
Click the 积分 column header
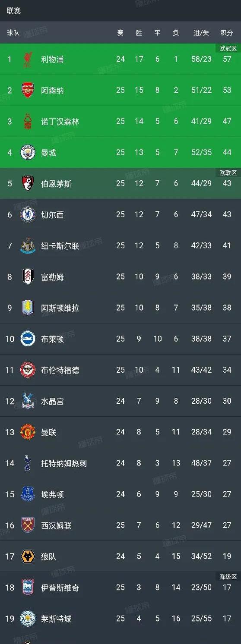point(227,33)
